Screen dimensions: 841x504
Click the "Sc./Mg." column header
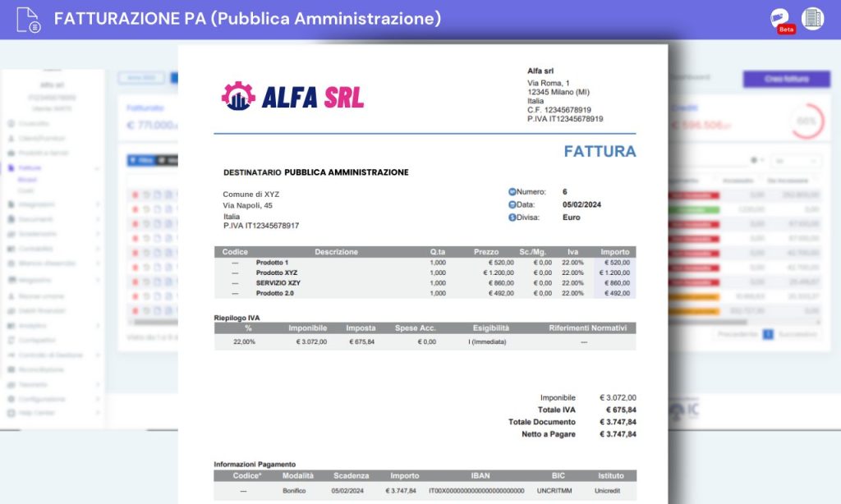tap(532, 252)
